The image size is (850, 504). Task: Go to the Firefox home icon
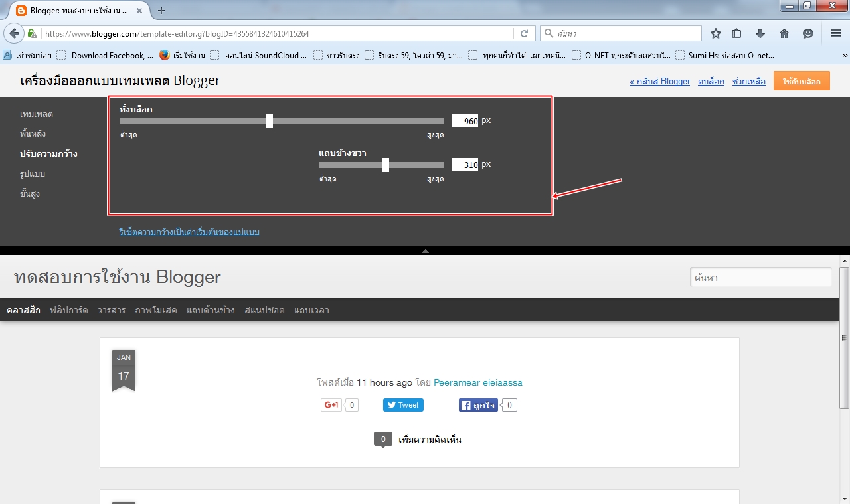point(784,33)
